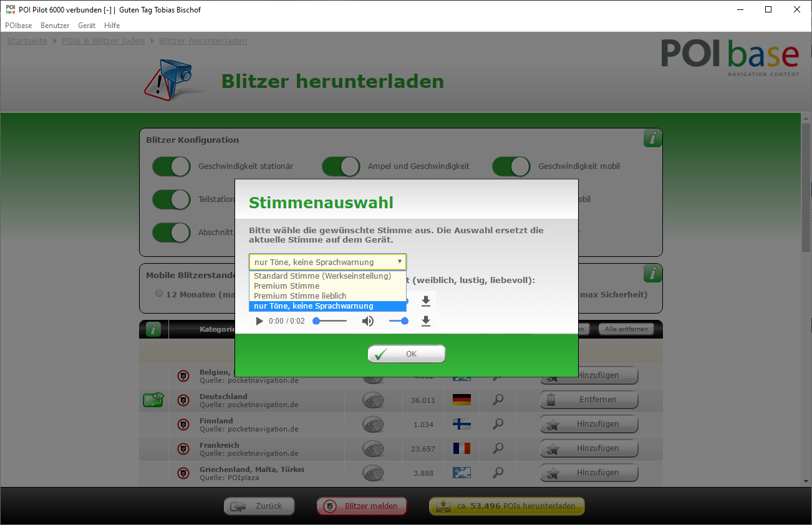
Task: Adjust the audio volume slider
Action: coord(399,321)
